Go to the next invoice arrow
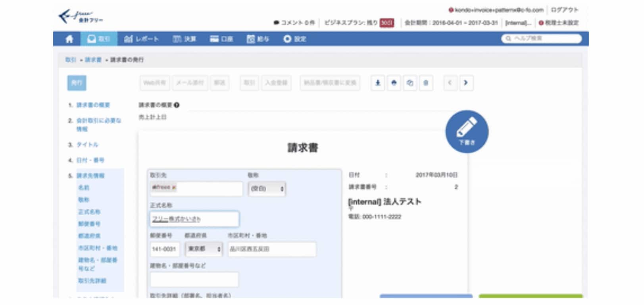The image size is (644, 305). point(466,83)
